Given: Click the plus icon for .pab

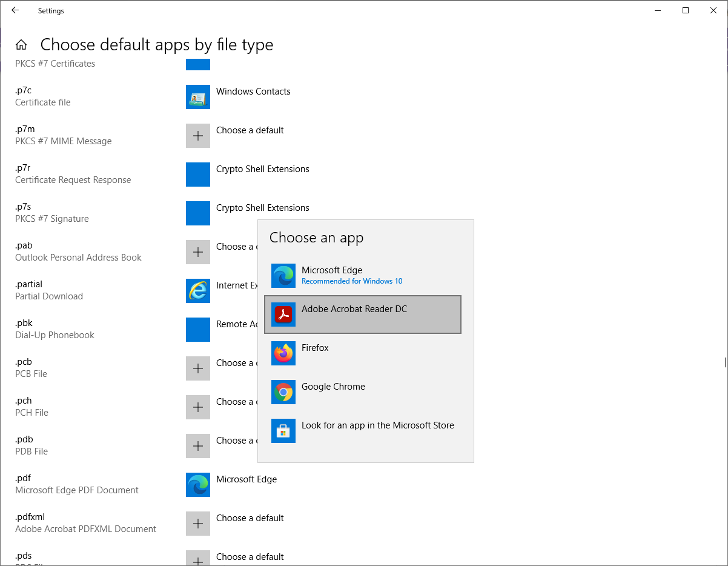Looking at the screenshot, I should (x=198, y=252).
